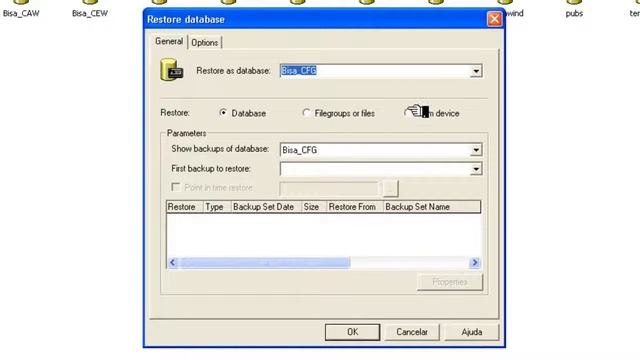
Task: Open help with the Ajuda button
Action: [472, 332]
